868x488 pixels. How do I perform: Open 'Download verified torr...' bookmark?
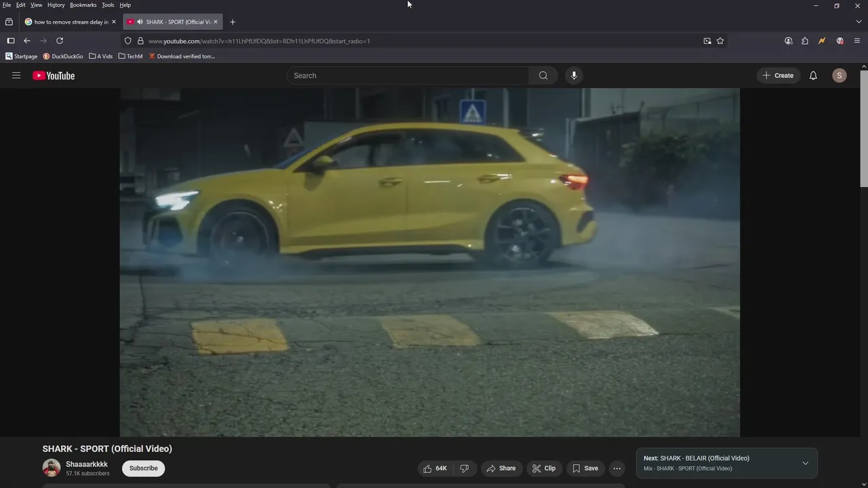(x=182, y=56)
